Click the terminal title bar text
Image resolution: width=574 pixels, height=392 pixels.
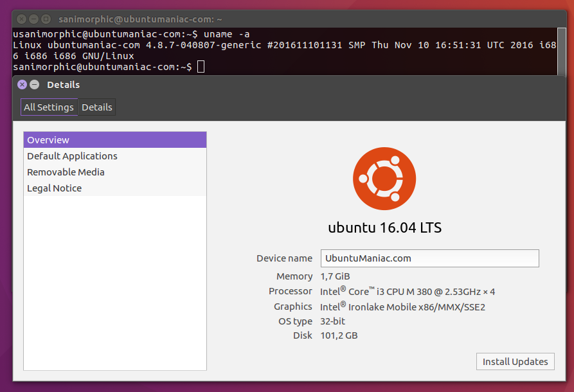pyautogui.click(x=140, y=19)
